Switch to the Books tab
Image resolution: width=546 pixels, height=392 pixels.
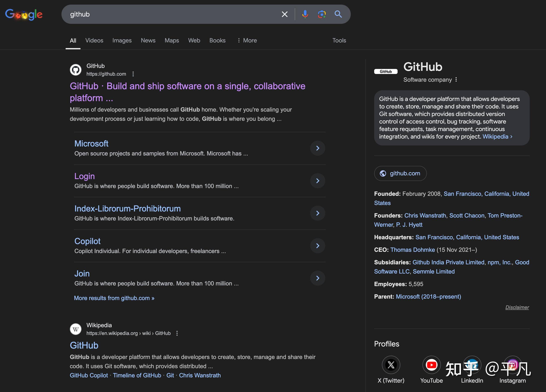(x=217, y=40)
